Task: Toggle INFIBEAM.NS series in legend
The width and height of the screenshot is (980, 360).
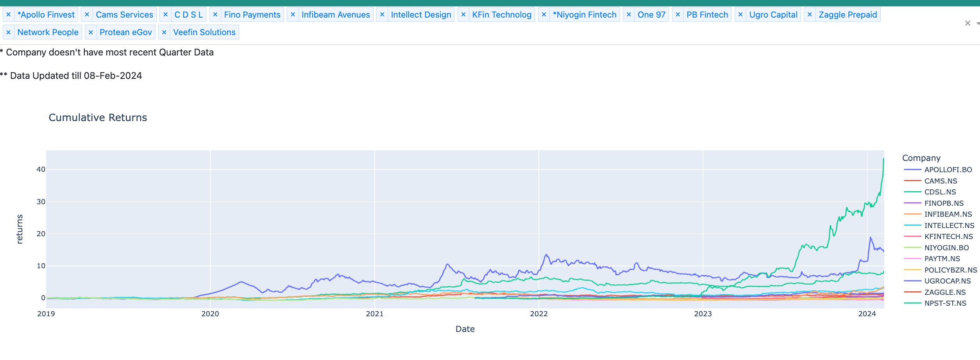Action: [938, 214]
